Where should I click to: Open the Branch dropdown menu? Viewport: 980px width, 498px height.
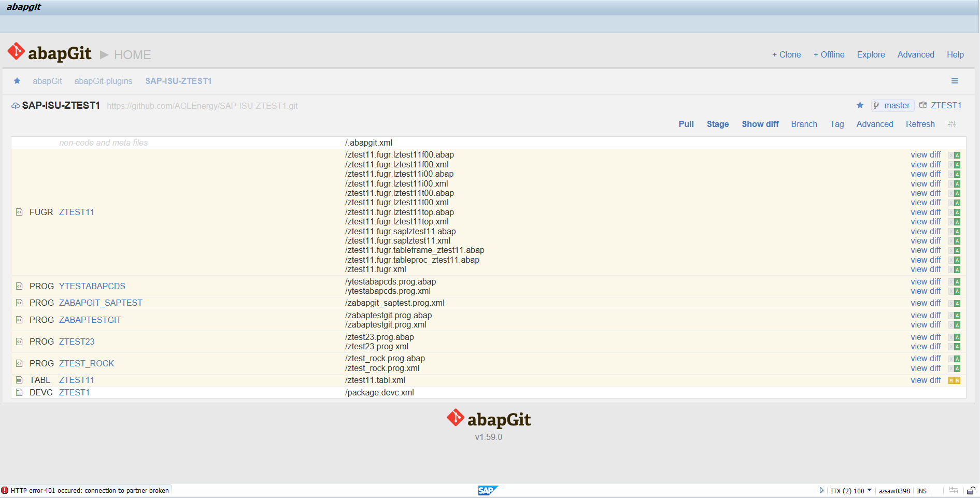coord(804,124)
